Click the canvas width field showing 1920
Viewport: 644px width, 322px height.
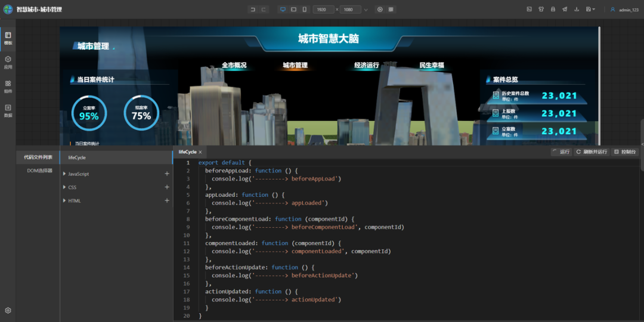(324, 10)
